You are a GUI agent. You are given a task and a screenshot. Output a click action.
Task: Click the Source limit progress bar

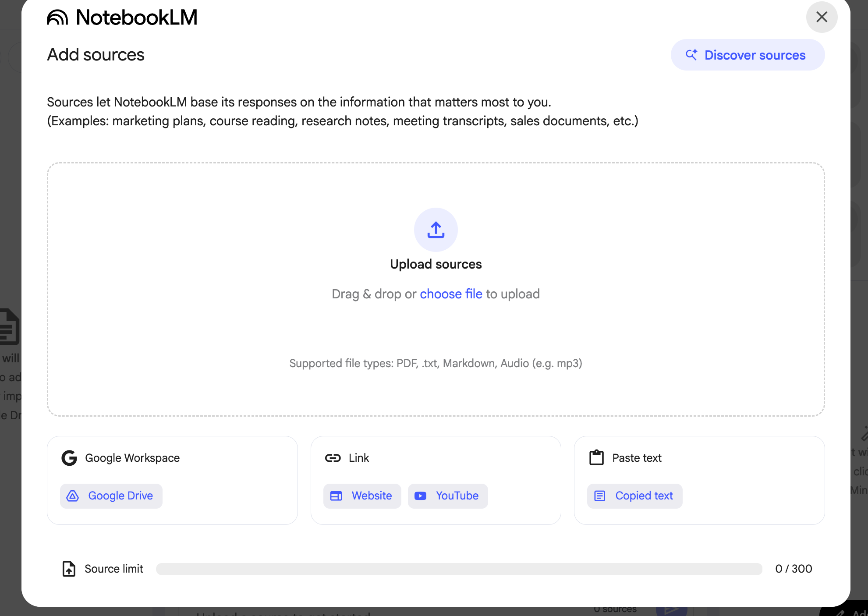[x=459, y=569]
